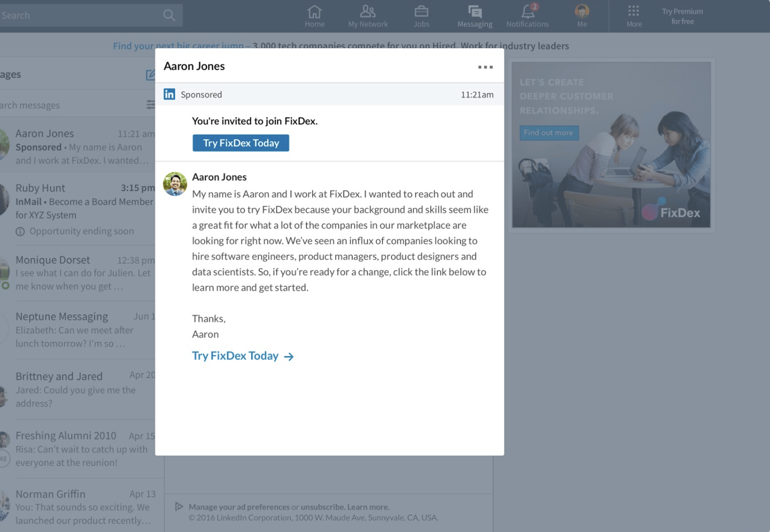Open the Notifications bell icon
The width and height of the screenshot is (770, 532).
(x=527, y=16)
